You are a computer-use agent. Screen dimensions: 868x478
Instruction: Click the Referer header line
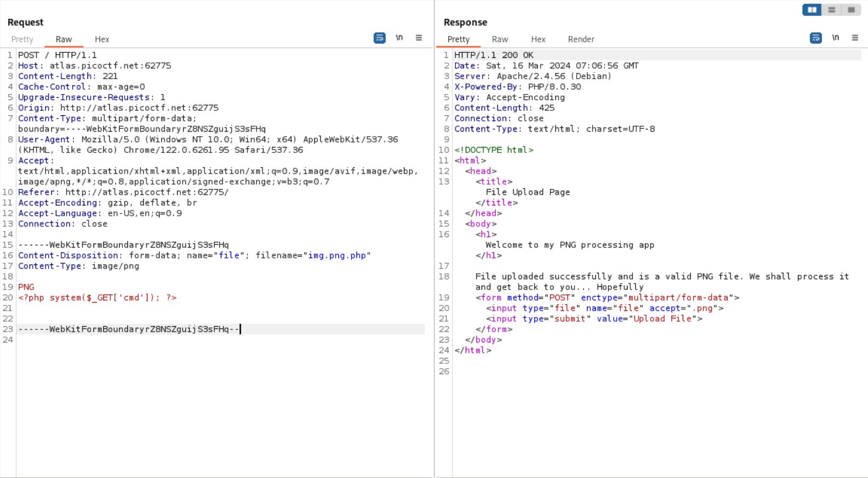123,192
